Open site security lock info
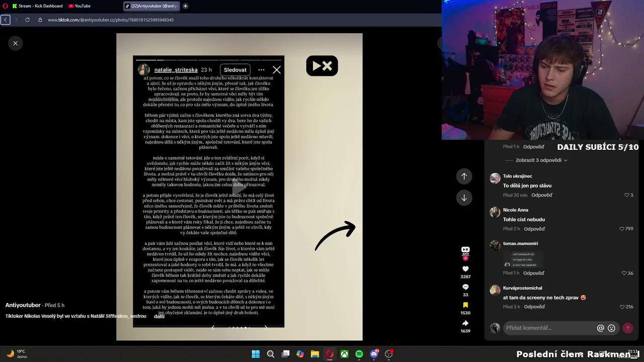This screenshot has height=362, width=644. (x=40, y=20)
